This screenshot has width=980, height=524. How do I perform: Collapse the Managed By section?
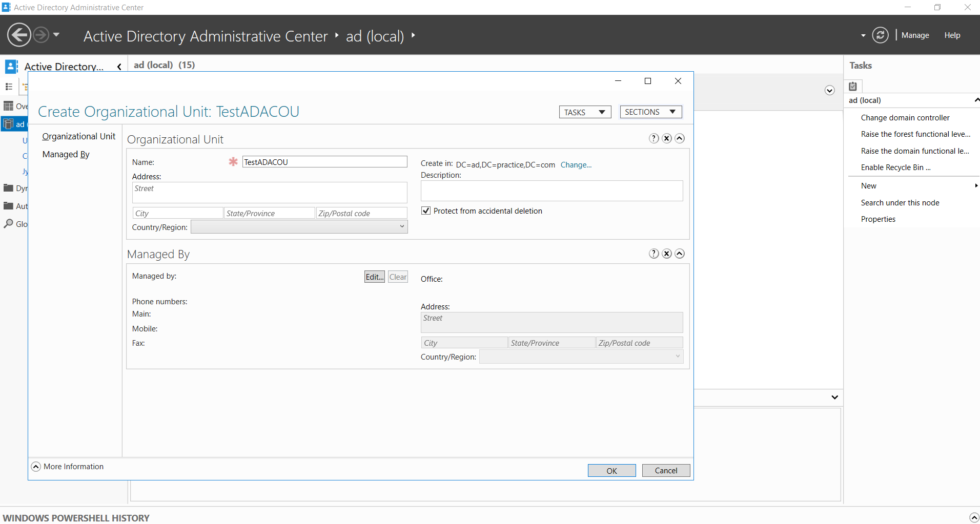click(680, 254)
